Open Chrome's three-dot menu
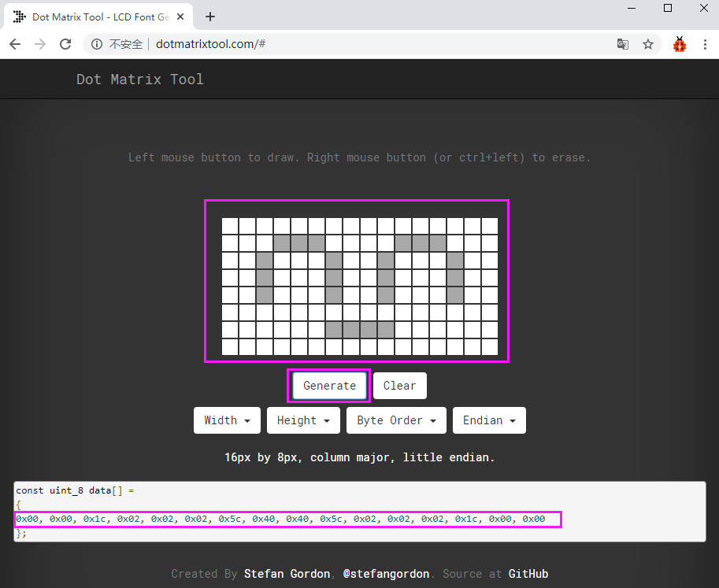Viewport: 719px width, 588px height. (x=706, y=44)
